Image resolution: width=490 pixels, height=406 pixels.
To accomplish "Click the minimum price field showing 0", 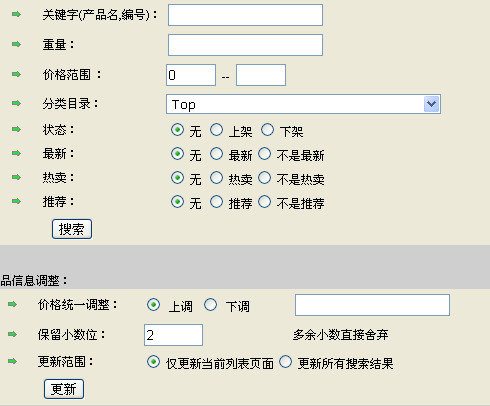I will (191, 75).
